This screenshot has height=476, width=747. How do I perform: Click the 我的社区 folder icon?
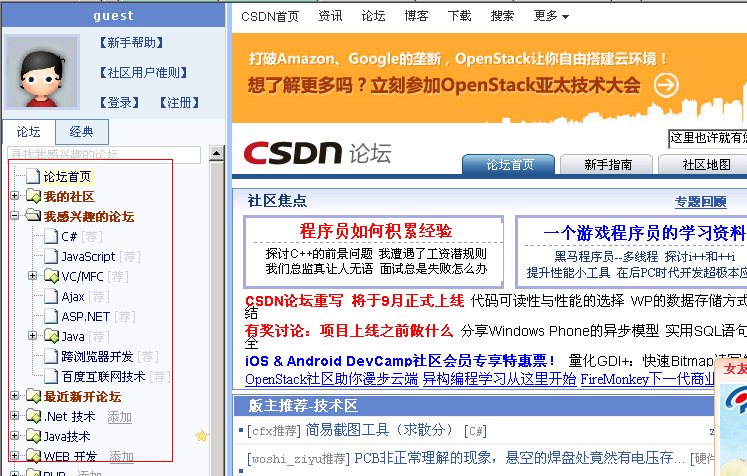tap(33, 196)
